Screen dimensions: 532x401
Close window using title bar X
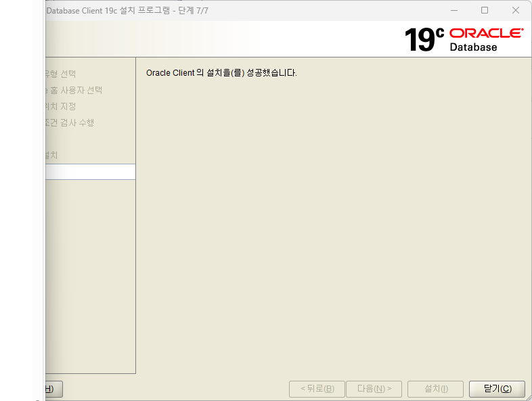[x=515, y=11]
